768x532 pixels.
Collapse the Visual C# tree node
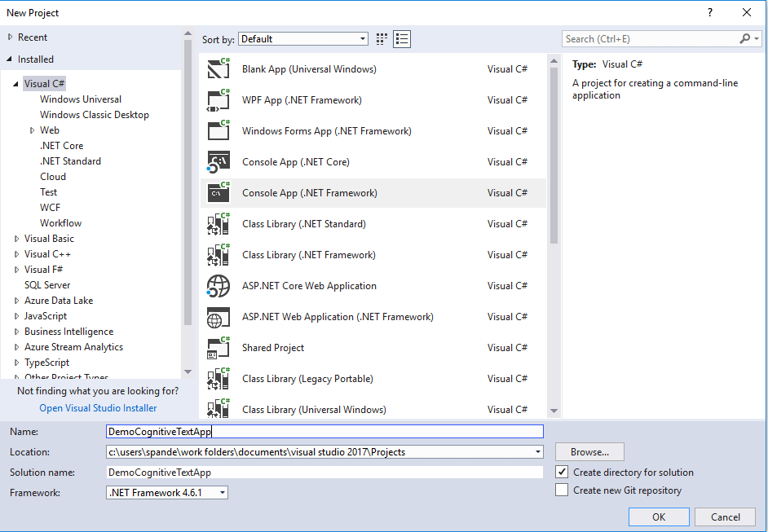(16, 84)
